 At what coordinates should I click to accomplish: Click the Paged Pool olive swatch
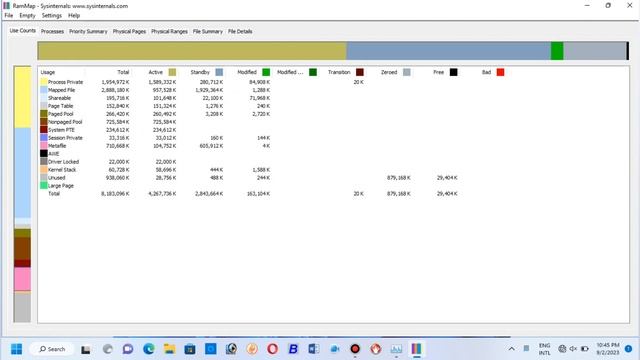pos(44,114)
